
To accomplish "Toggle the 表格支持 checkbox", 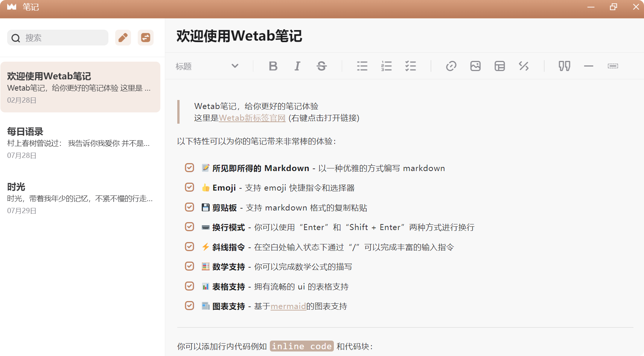I will (189, 286).
